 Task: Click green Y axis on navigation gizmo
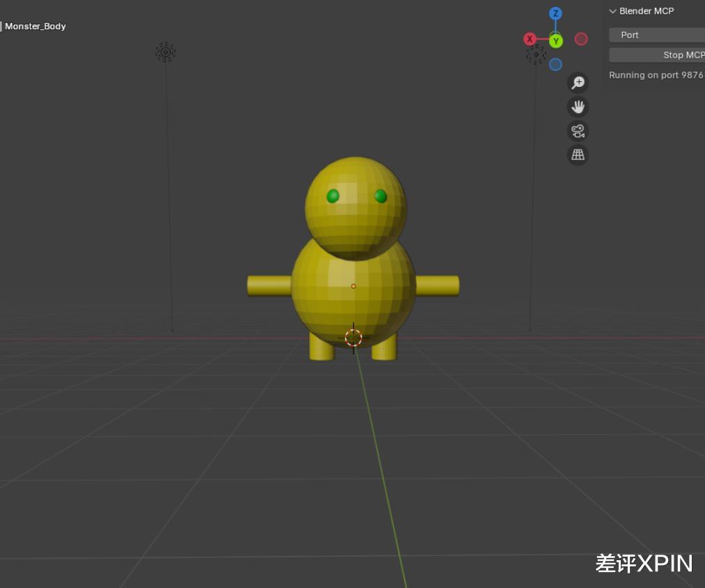point(555,42)
